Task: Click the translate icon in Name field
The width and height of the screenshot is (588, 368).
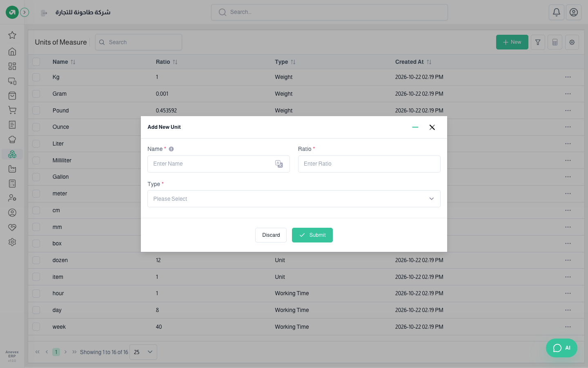Action: pyautogui.click(x=279, y=164)
